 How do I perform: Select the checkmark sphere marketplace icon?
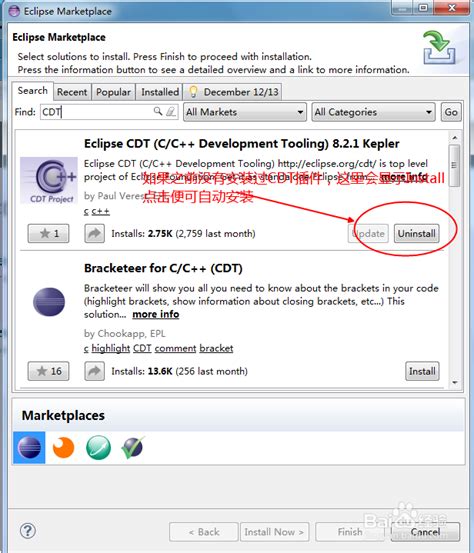click(x=133, y=448)
